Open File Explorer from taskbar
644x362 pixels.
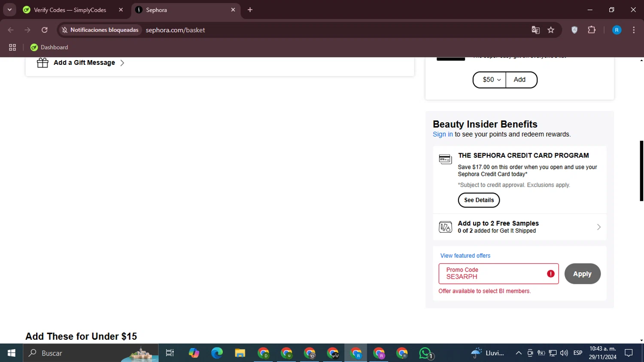click(x=240, y=353)
